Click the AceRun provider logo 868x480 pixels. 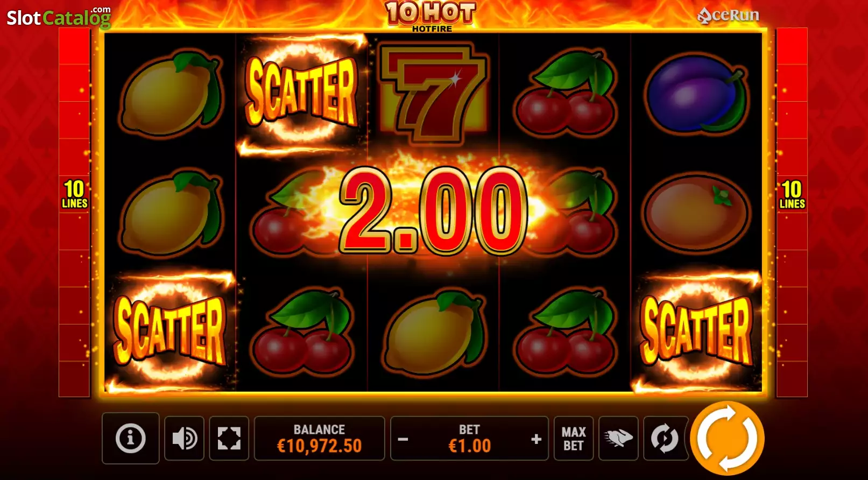pos(728,15)
